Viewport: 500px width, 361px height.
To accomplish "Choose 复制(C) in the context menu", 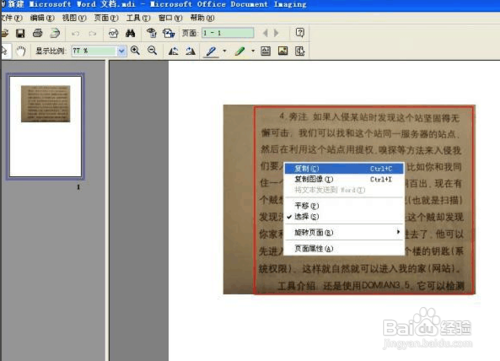I will coord(344,169).
